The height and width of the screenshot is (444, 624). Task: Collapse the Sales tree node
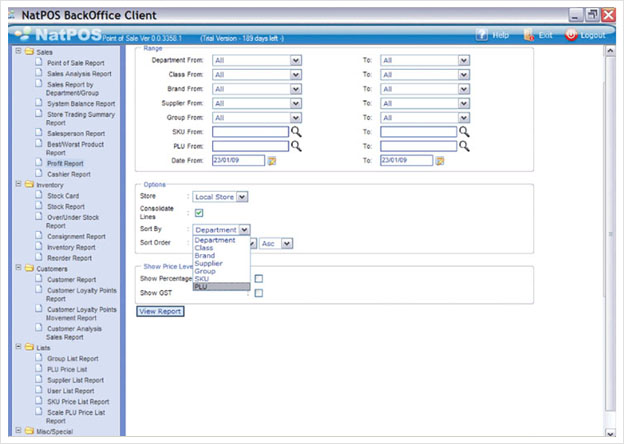(x=18, y=51)
